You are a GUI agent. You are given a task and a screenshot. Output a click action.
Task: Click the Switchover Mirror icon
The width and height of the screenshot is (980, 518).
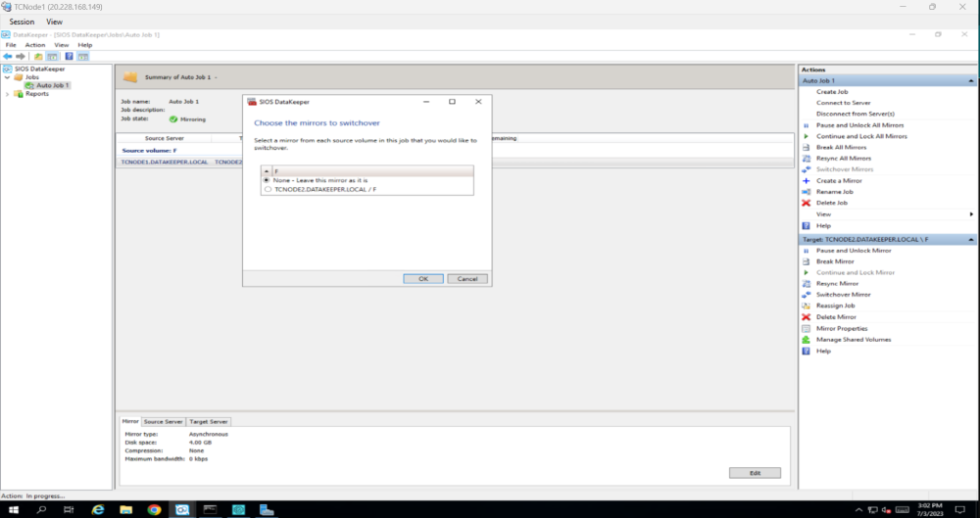tap(807, 295)
